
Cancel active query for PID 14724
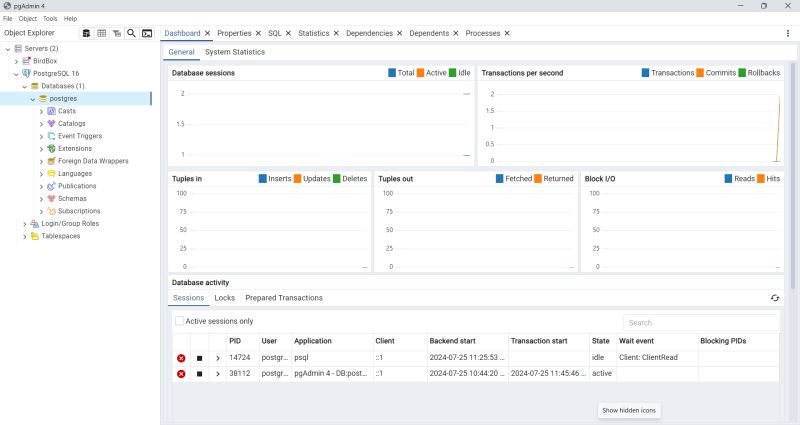[x=199, y=358]
